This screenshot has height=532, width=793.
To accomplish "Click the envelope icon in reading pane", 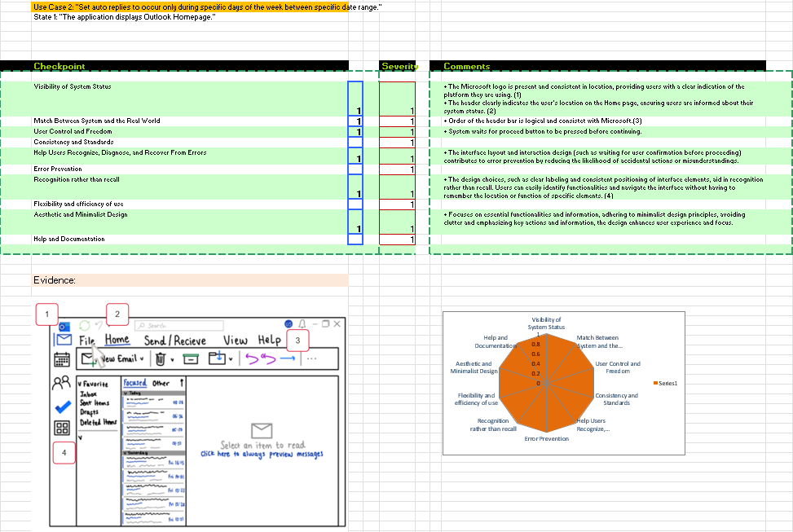I will [262, 430].
